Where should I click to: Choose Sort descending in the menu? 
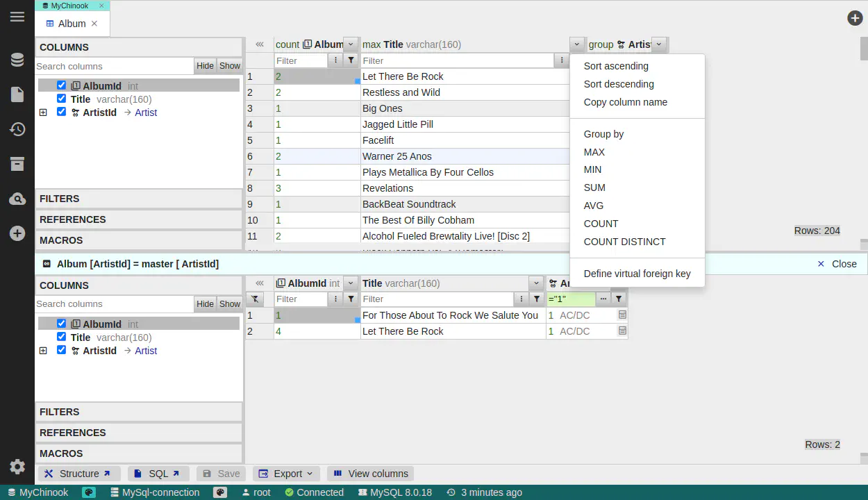pyautogui.click(x=619, y=84)
